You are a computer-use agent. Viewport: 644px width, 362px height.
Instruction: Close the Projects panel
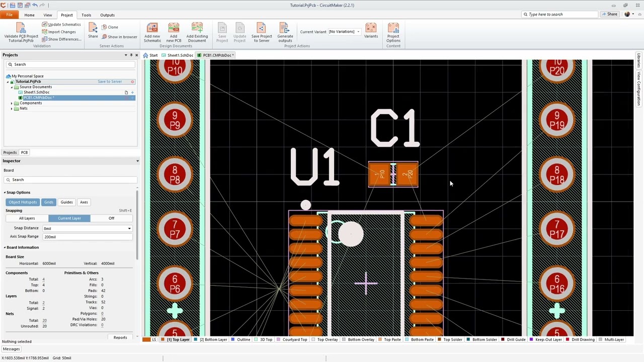point(136,55)
